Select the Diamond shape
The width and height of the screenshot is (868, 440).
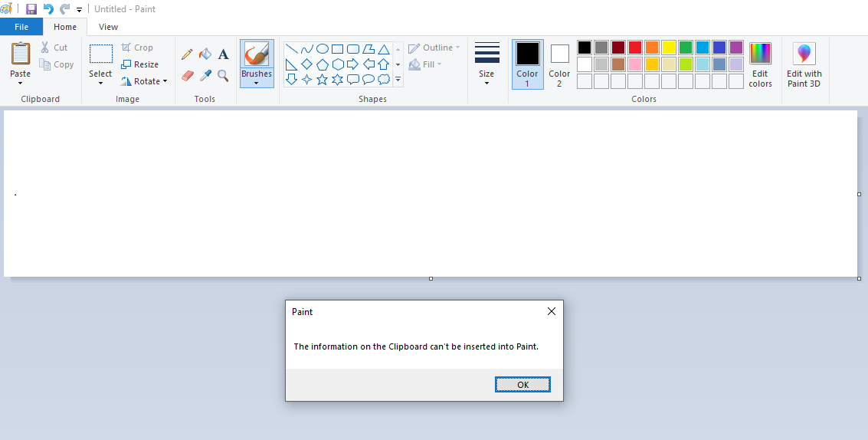[x=306, y=64]
